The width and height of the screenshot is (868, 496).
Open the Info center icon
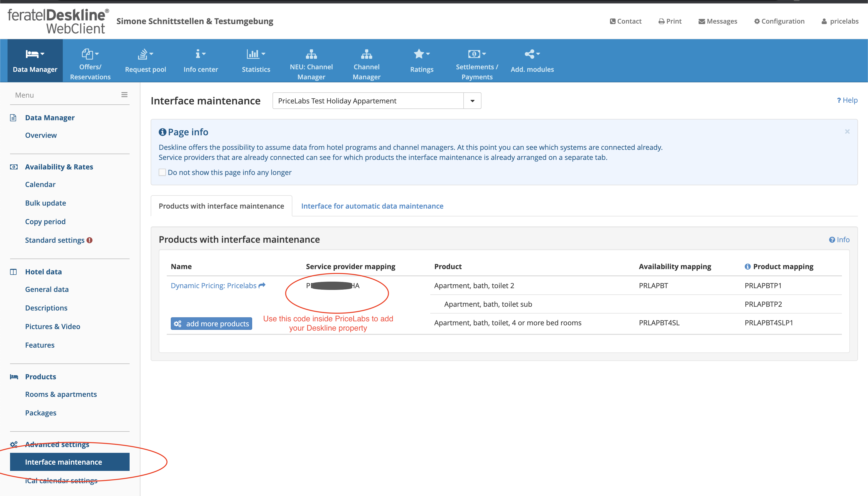(198, 54)
